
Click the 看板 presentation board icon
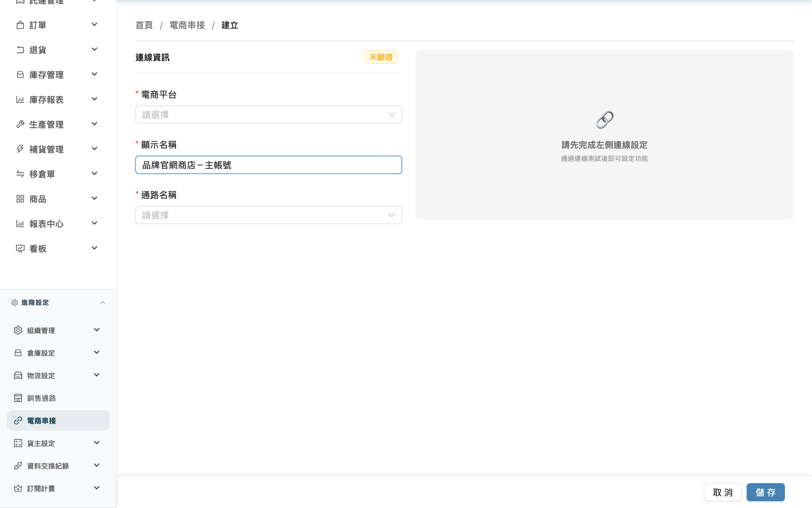20,249
